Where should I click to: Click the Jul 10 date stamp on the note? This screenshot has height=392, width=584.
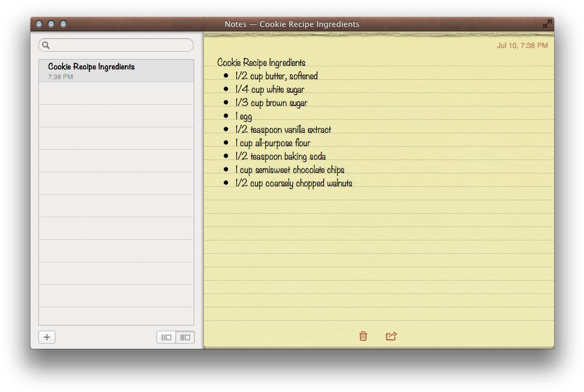[x=521, y=45]
